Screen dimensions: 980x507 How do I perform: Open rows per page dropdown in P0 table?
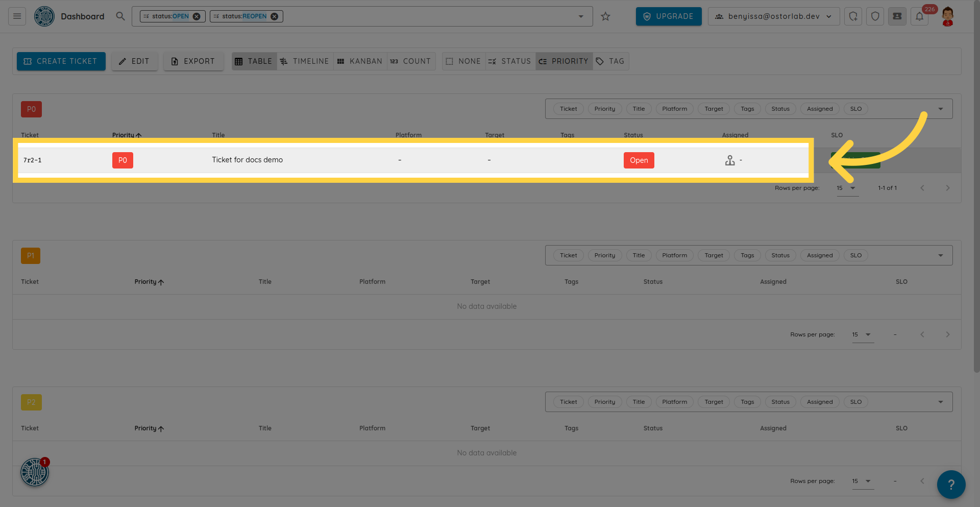846,188
